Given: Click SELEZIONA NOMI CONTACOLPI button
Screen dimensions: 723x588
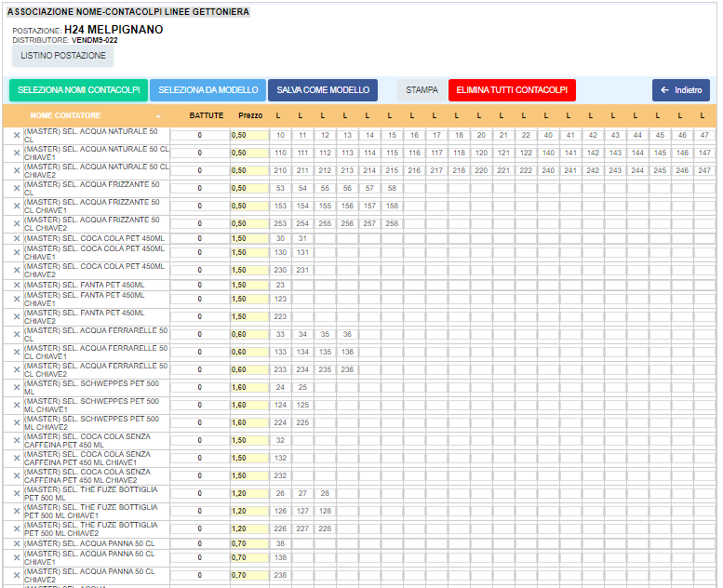Looking at the screenshot, I should (78, 90).
